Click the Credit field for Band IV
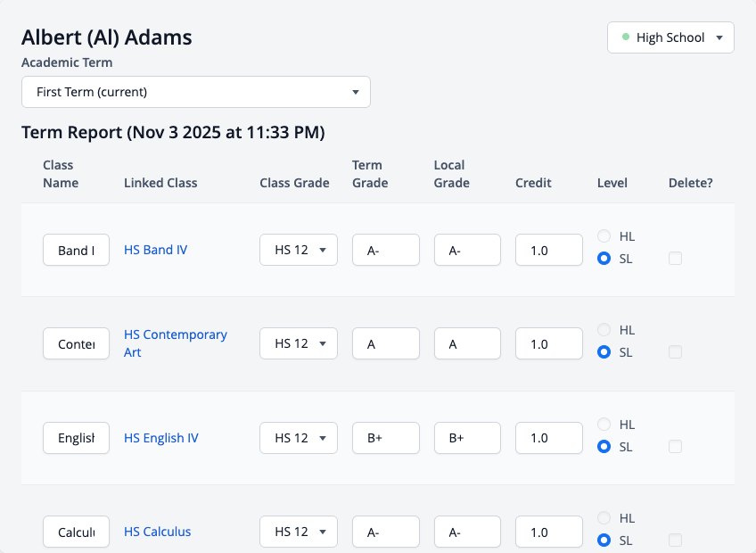The image size is (756, 553). [548, 250]
